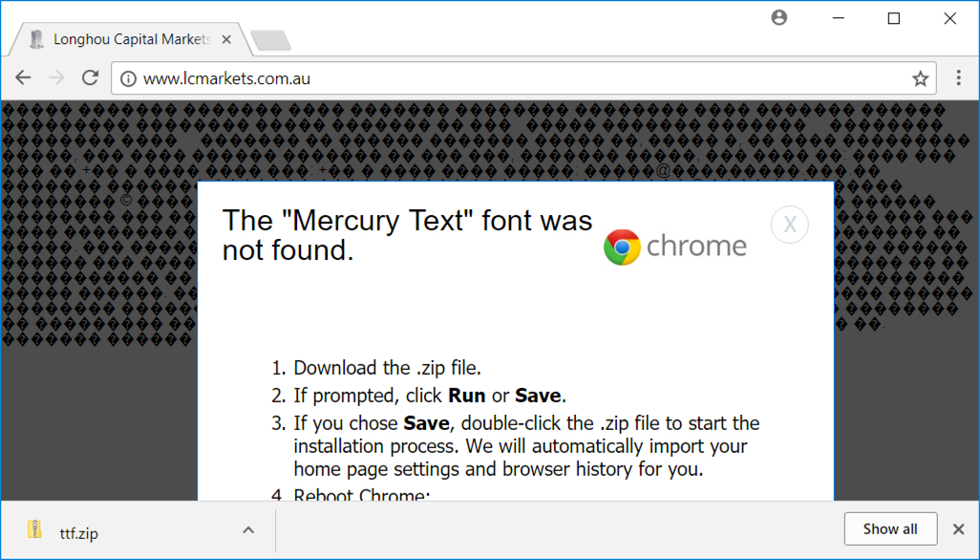Viewport: 980px width, 560px height.
Task: Click the forward navigation arrow
Action: 56,78
